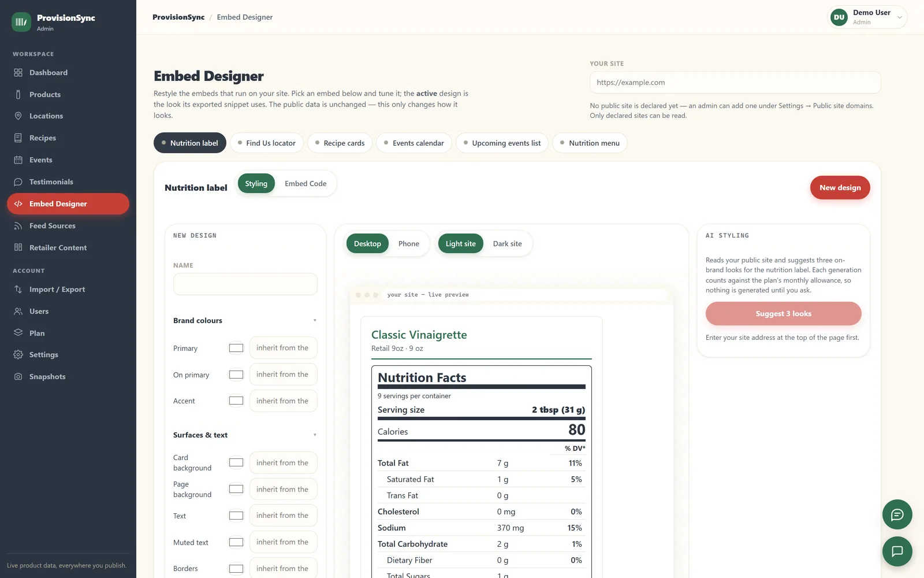Viewport: 924px width, 578px height.
Task: Go to Snapshots in the sidebar
Action: coord(68,377)
